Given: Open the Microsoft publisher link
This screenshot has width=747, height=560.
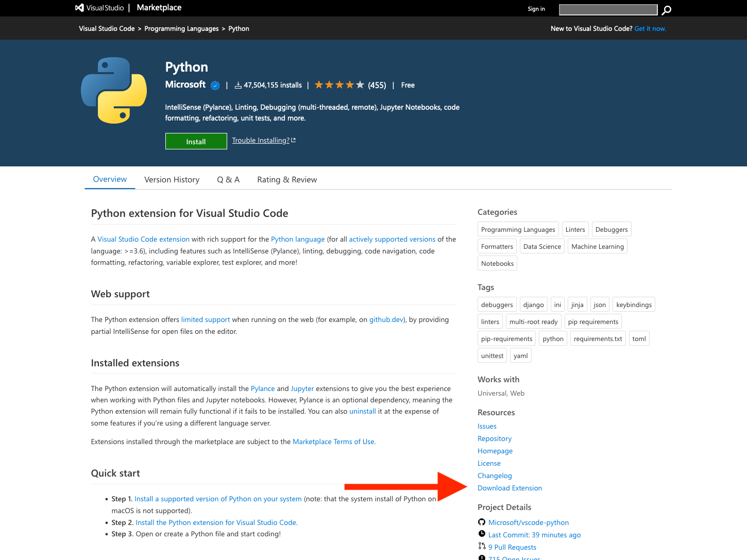Looking at the screenshot, I should point(185,84).
